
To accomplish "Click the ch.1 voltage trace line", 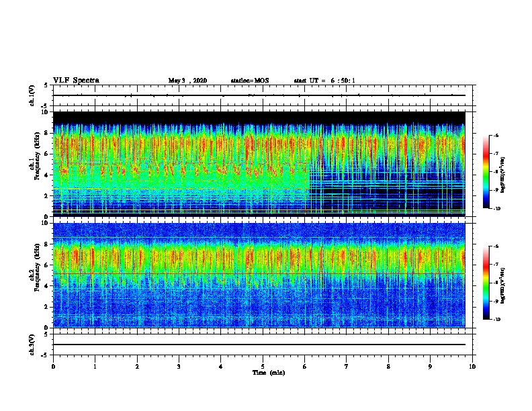I will point(259,95).
